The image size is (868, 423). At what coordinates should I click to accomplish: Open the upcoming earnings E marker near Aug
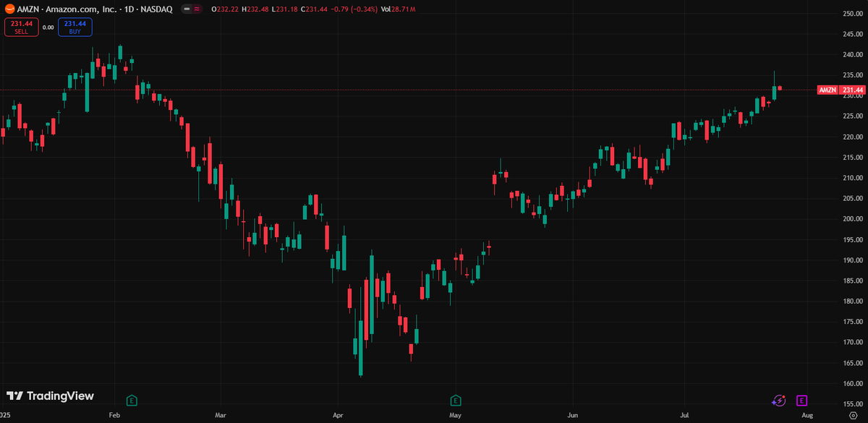point(801,400)
